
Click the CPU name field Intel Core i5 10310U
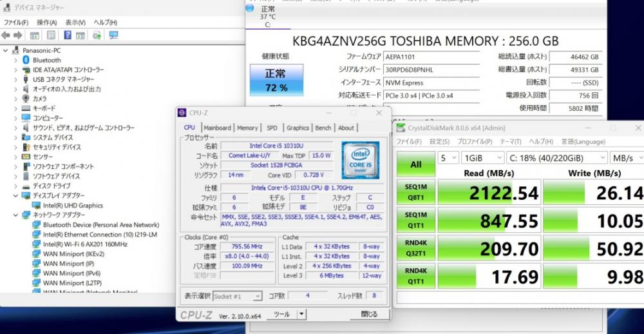coord(276,146)
